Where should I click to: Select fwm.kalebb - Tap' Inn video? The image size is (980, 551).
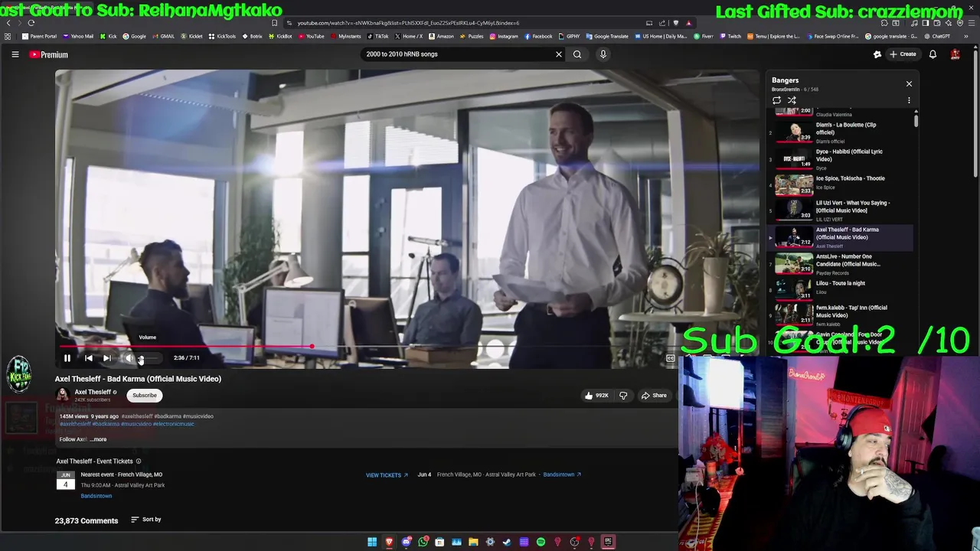pyautogui.click(x=840, y=315)
